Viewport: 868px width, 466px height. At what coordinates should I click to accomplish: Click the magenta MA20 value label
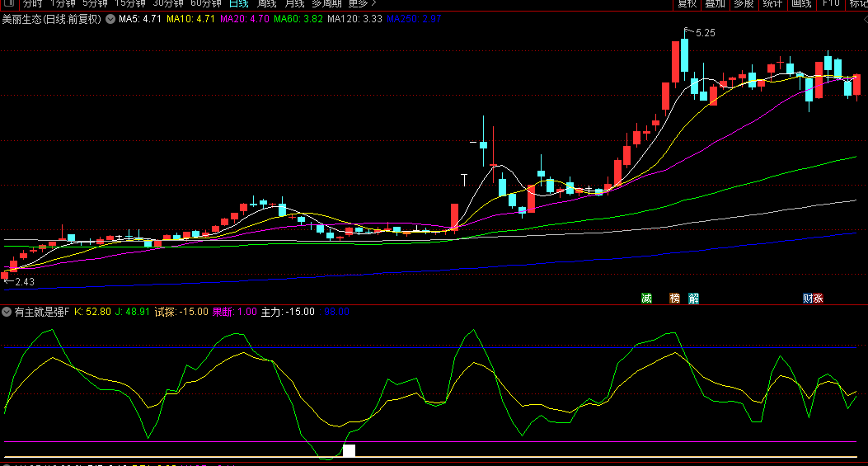pos(244,18)
